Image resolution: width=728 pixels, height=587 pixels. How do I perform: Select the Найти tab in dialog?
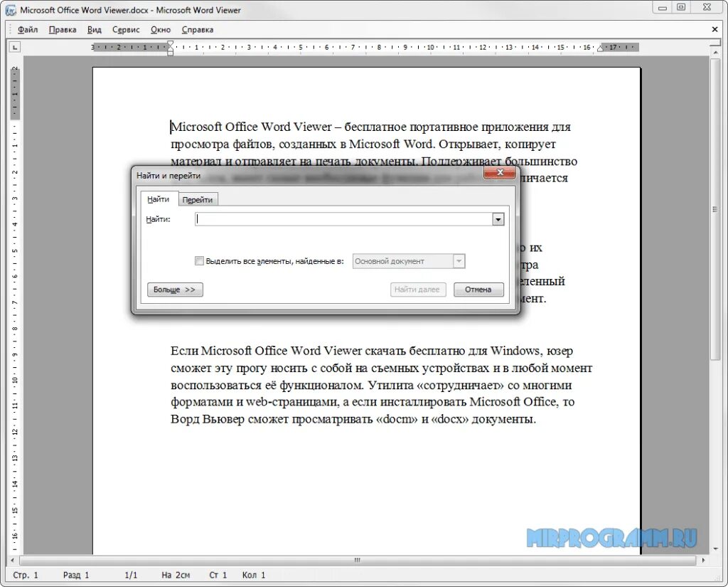tap(159, 199)
